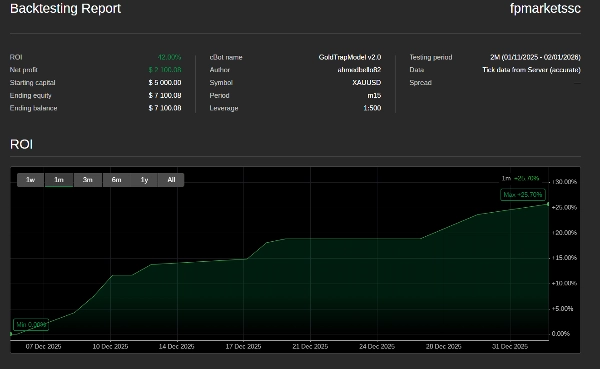Click the Max +25.70% chart label

point(523,195)
